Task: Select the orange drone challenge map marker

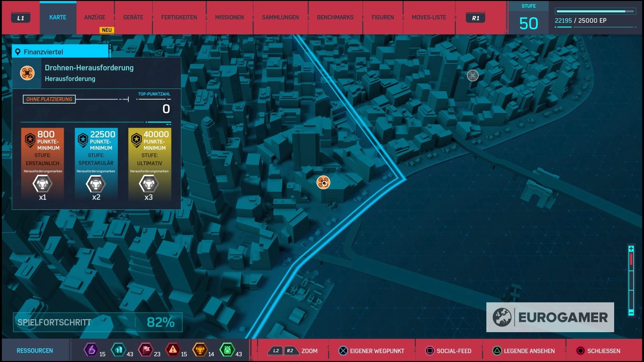Action: (323, 182)
